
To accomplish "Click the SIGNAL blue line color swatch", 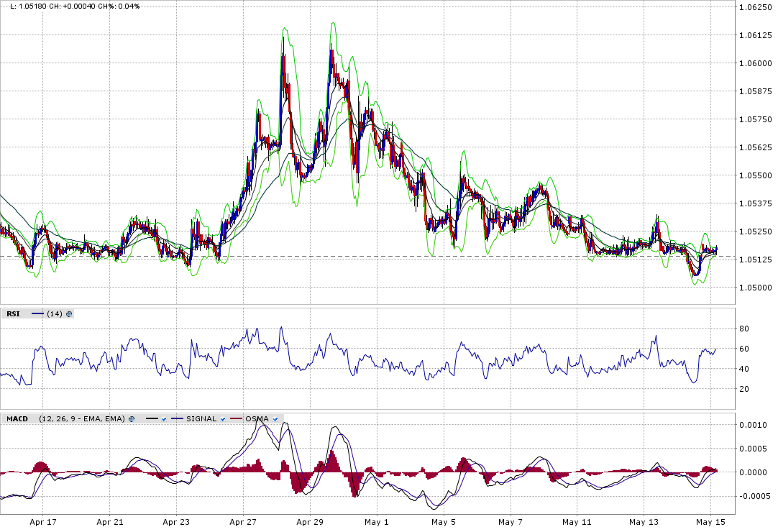I will [178, 419].
